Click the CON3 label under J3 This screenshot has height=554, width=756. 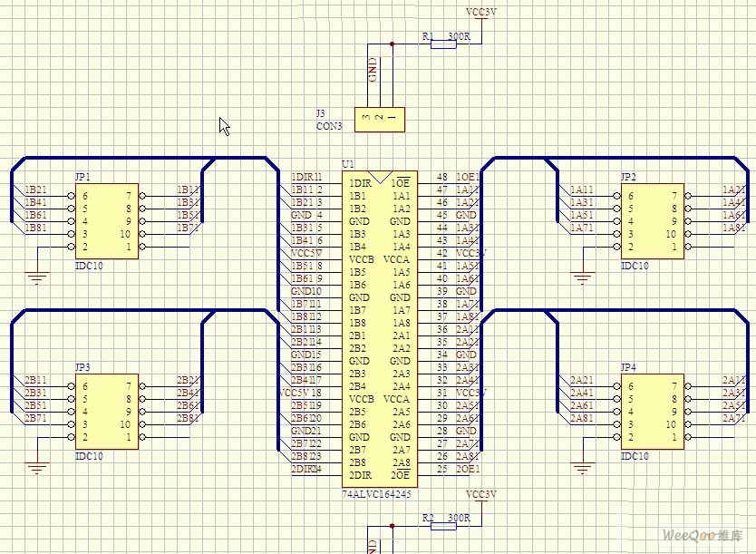pyautogui.click(x=328, y=126)
